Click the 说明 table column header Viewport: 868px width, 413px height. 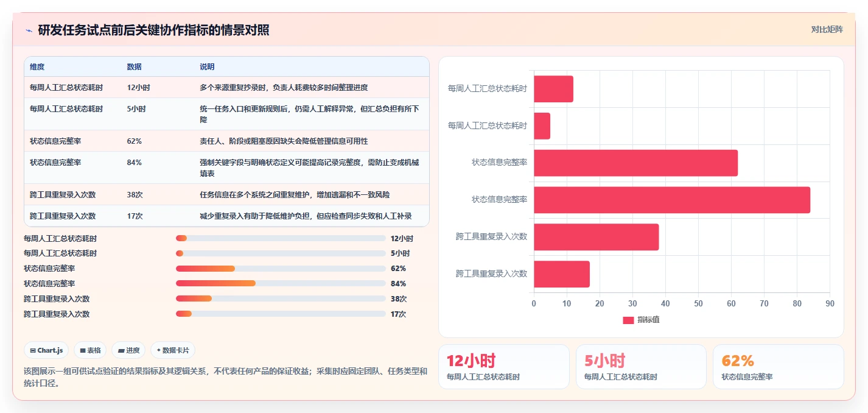[x=207, y=67]
